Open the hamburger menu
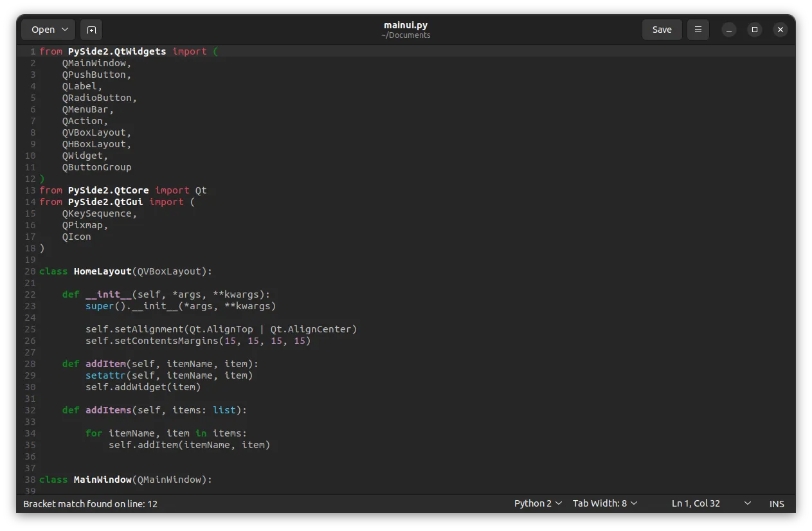 [x=698, y=30]
